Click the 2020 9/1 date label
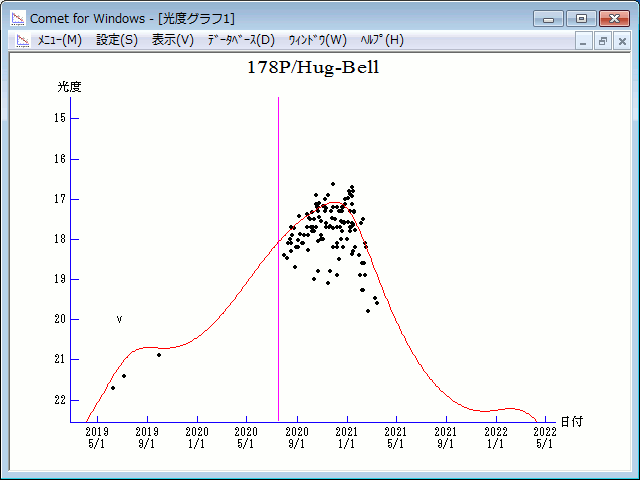The image size is (640, 480). point(297,438)
